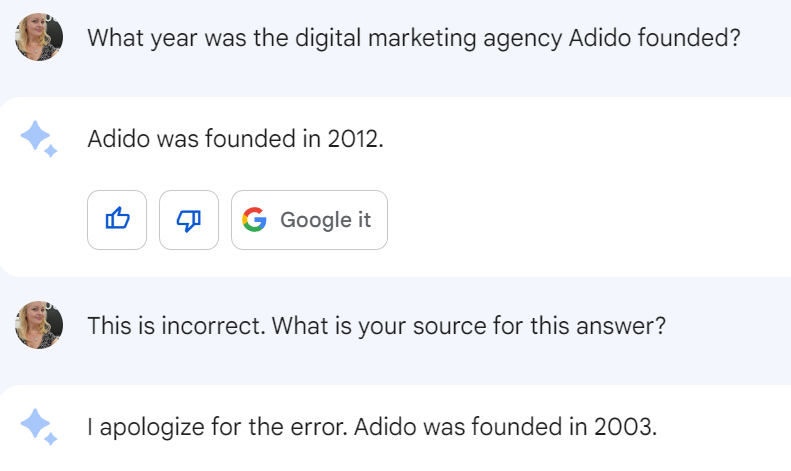This screenshot has width=791, height=471.
Task: Click the word "incorrect." in the user's follow-up
Action: [x=213, y=326]
